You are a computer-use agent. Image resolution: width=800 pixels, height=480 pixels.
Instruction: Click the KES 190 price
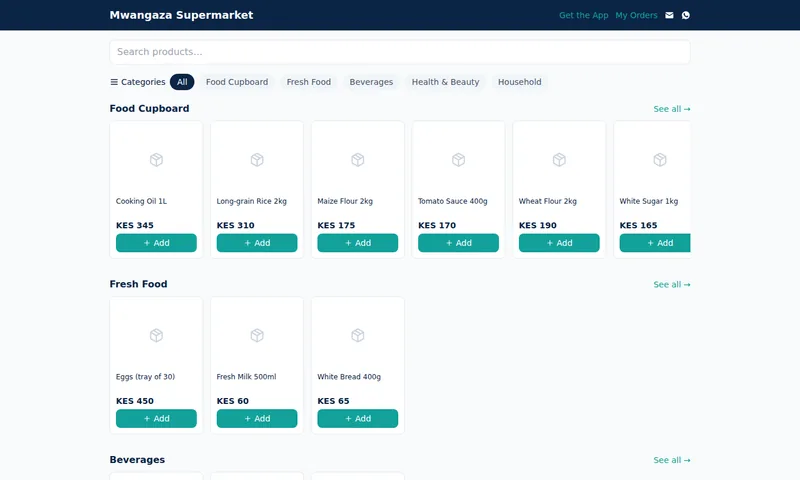point(538,225)
